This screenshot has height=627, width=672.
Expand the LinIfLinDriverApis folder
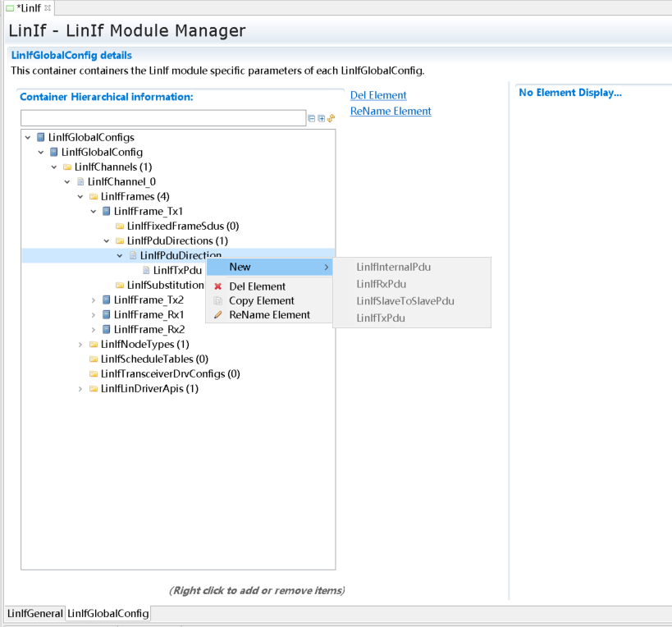[80, 388]
